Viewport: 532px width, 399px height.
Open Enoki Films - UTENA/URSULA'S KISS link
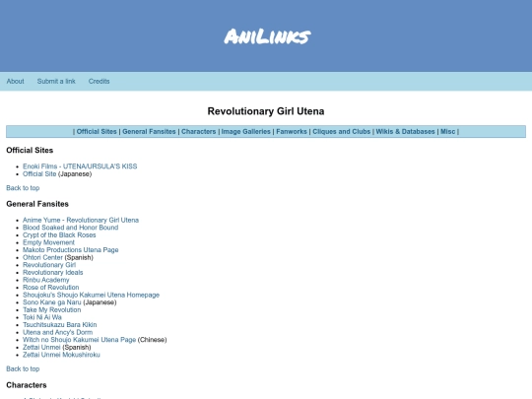click(80, 166)
